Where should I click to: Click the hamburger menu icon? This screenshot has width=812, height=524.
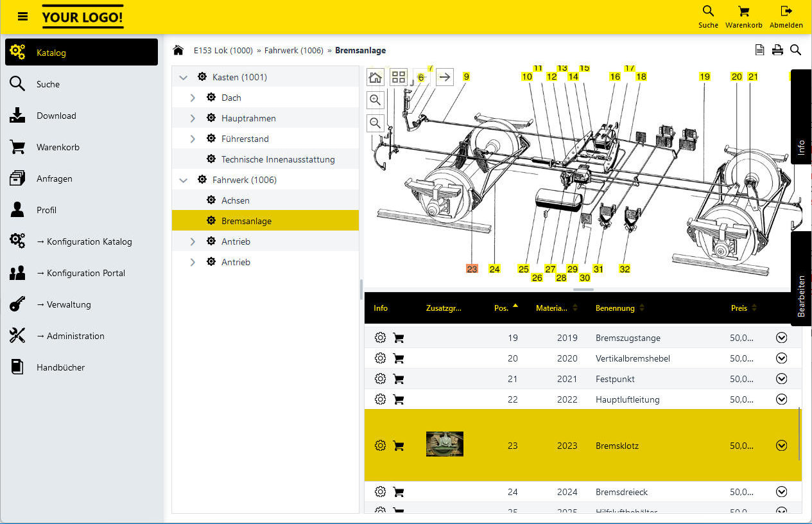(x=23, y=17)
